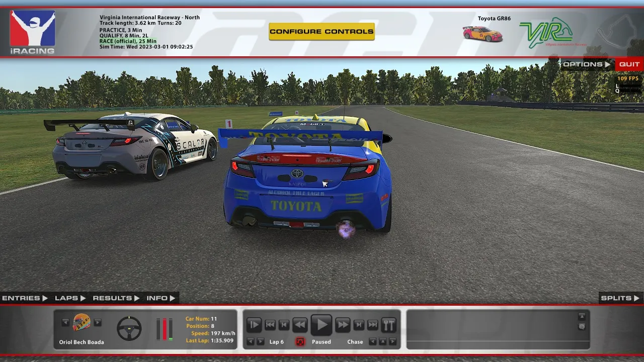Open the Configure Controls dialog

coord(321,31)
